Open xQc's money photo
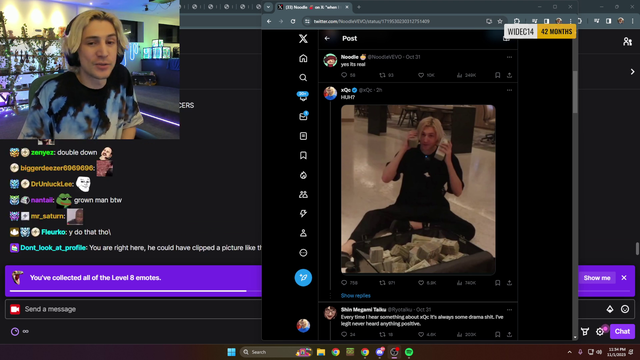The height and width of the screenshot is (360, 640). click(x=418, y=189)
